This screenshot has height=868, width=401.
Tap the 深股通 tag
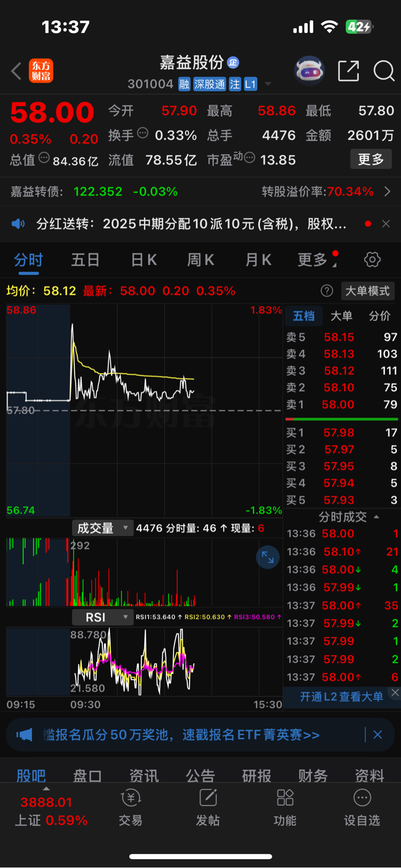(209, 84)
